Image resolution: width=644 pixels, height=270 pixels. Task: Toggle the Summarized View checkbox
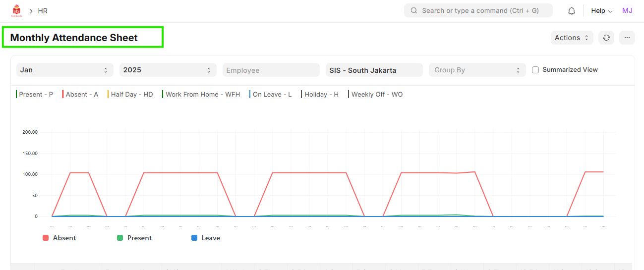click(x=535, y=70)
